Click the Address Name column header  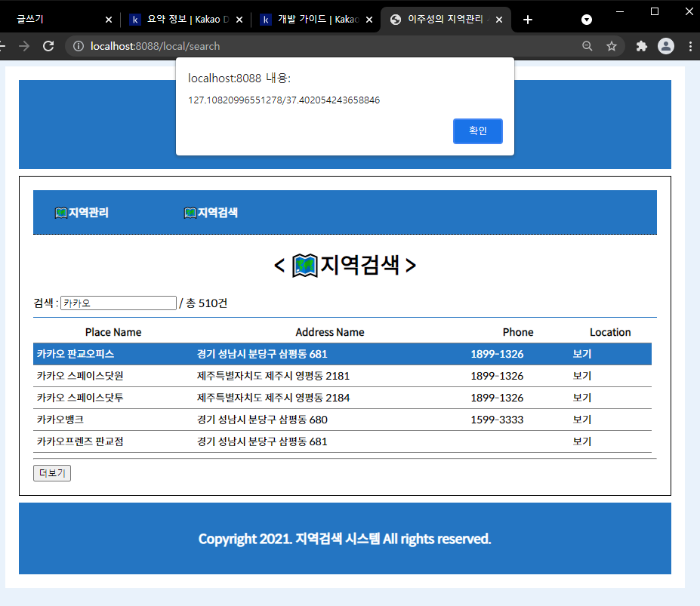[330, 332]
